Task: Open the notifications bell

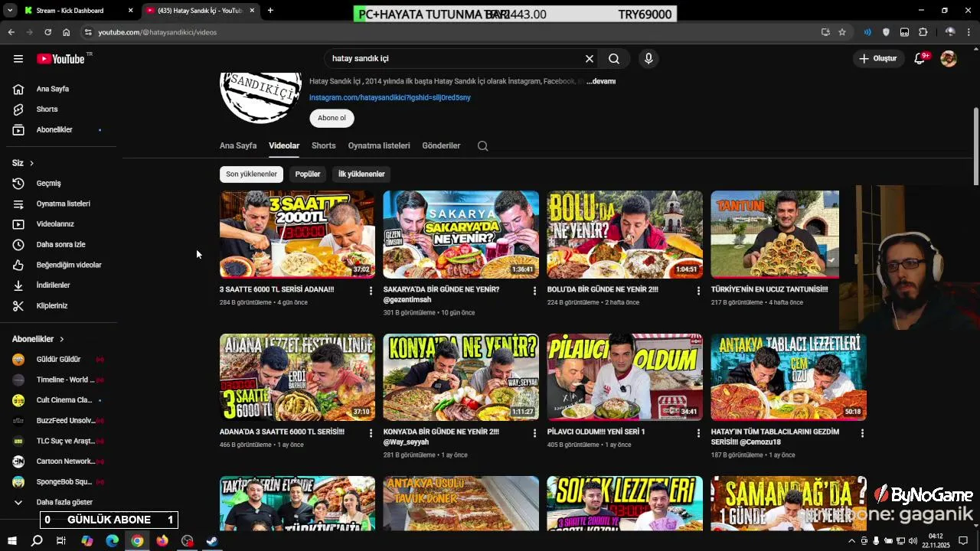Action: click(x=920, y=59)
